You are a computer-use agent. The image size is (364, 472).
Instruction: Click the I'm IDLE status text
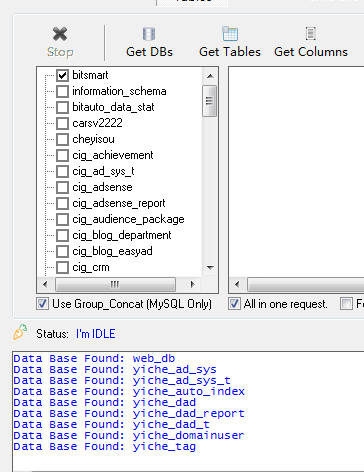pos(96,334)
